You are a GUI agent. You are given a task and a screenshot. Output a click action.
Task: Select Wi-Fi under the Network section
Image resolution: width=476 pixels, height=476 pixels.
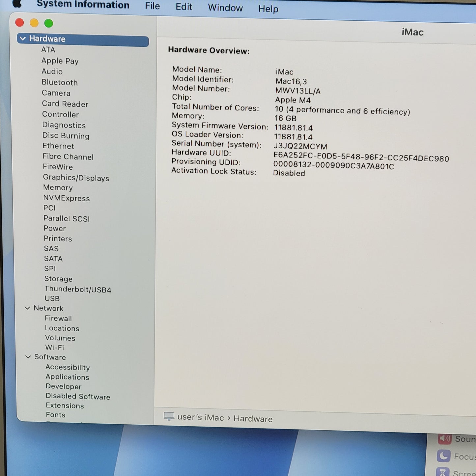[55, 348]
